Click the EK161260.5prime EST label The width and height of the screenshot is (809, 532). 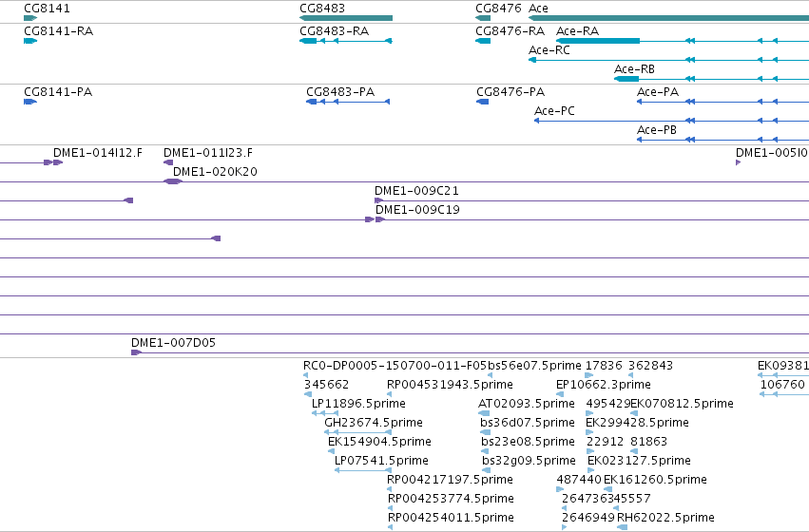(655, 480)
